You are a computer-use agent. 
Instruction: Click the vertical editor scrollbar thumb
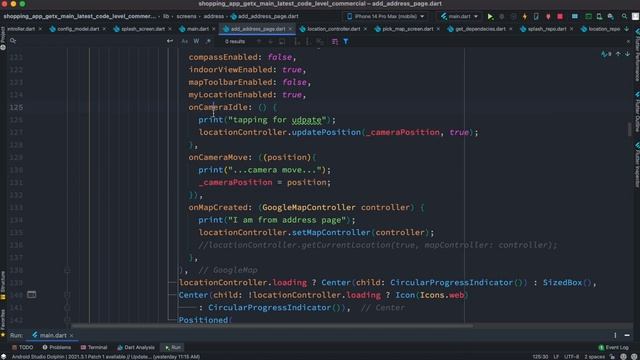tap(629, 129)
